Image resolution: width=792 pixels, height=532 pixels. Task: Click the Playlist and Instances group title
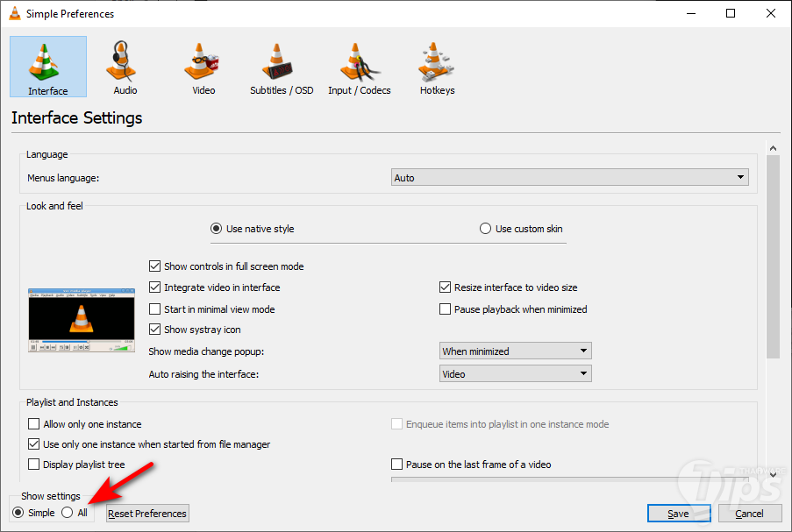[x=72, y=402]
